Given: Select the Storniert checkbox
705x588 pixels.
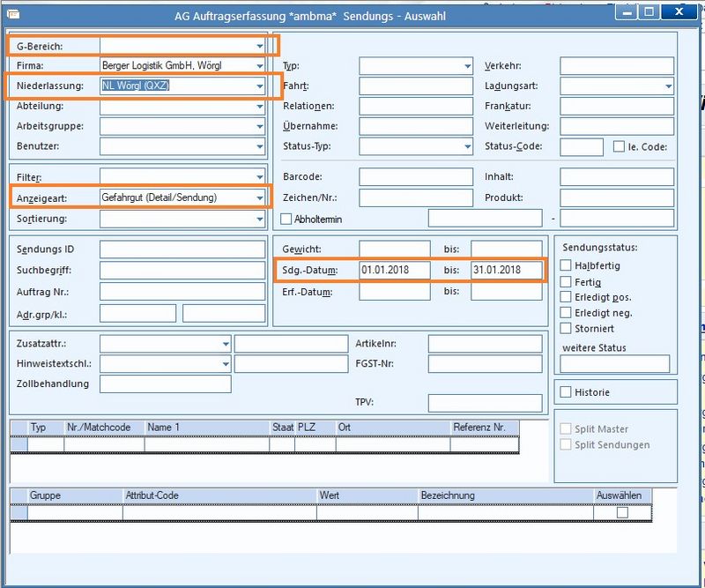Looking at the screenshot, I should tap(566, 329).
